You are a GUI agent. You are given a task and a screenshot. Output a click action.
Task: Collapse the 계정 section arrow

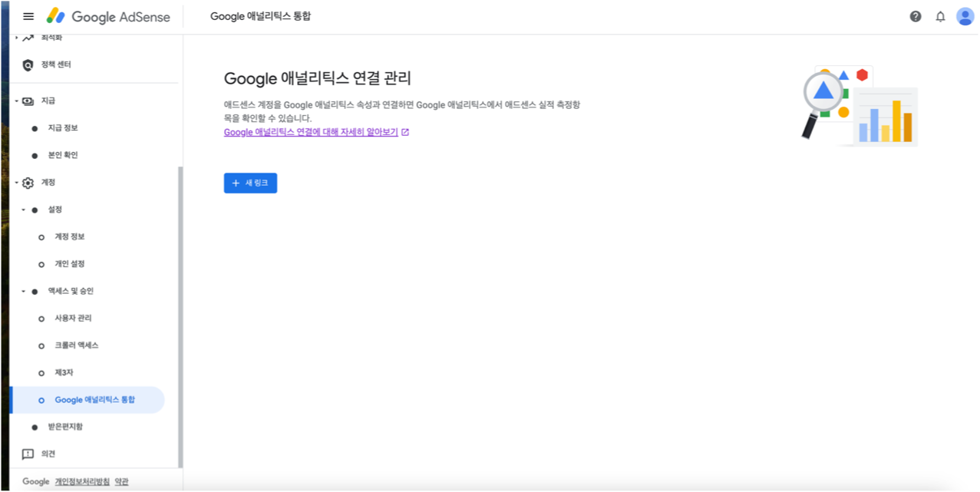(16, 183)
